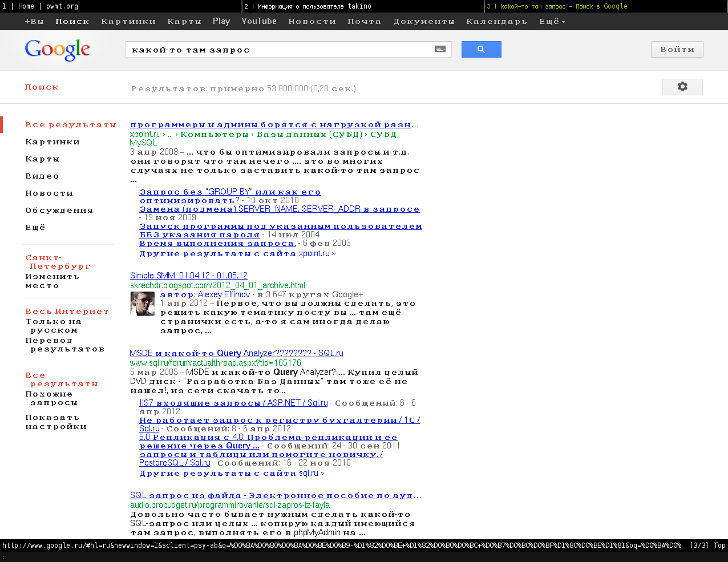Open sublink IIS7 входящие запросы ASP.NET
Screen dimensions: 728x562
point(234,403)
